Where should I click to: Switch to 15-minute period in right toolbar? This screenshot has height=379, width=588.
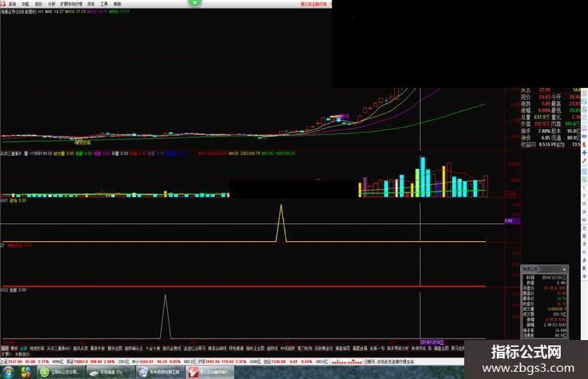[584, 204]
